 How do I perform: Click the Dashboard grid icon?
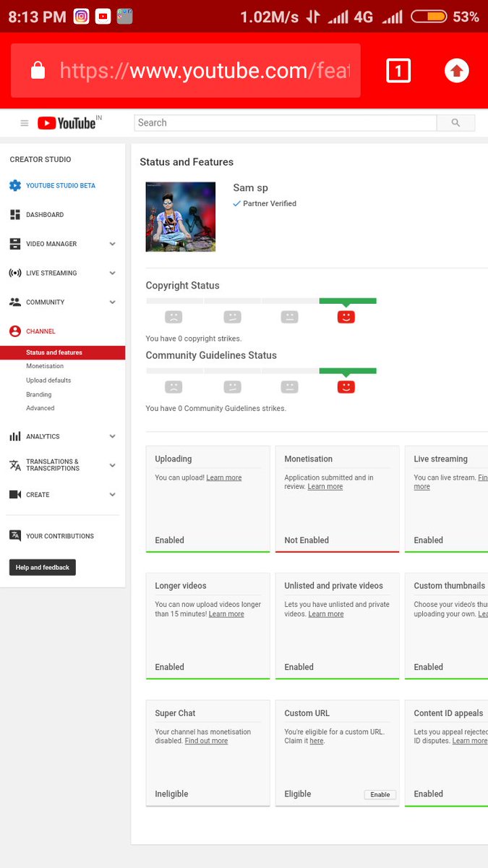(x=14, y=215)
